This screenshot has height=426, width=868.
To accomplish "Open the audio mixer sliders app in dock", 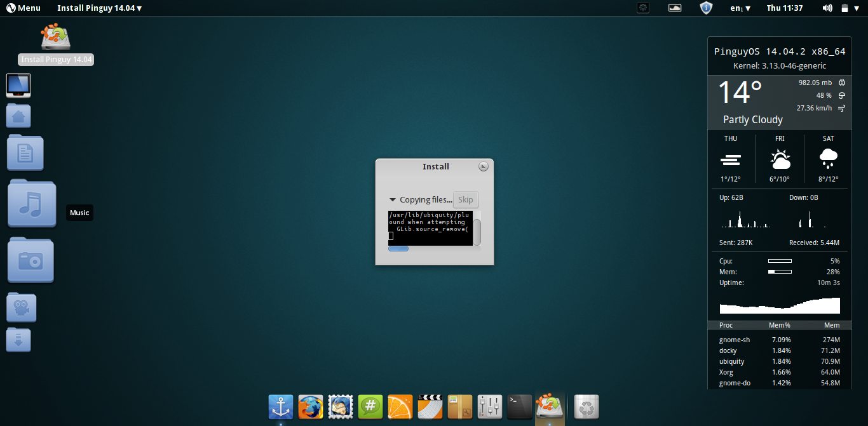I will pyautogui.click(x=490, y=406).
